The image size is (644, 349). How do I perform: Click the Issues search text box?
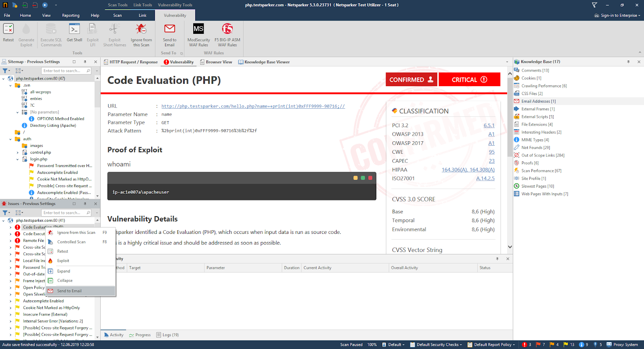pyautogui.click(x=64, y=213)
